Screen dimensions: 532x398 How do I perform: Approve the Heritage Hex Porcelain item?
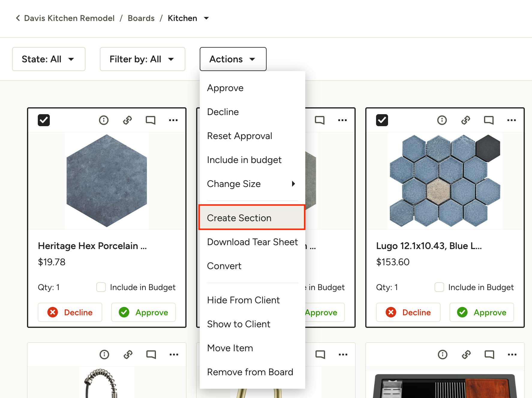tap(143, 312)
